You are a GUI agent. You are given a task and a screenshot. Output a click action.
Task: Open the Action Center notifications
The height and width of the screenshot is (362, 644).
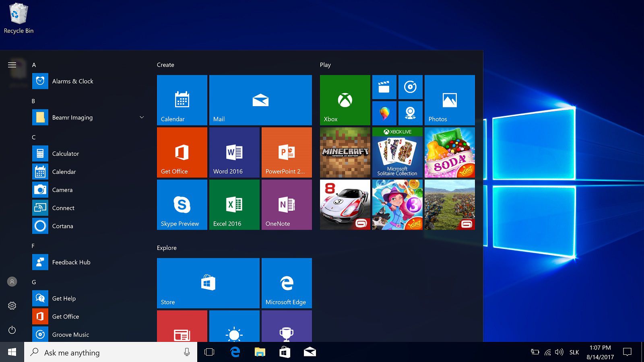point(627,352)
